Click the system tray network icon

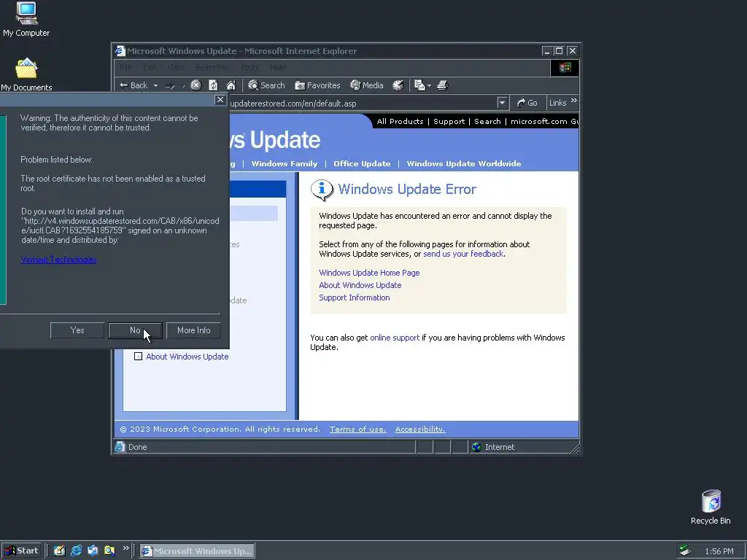(685, 551)
